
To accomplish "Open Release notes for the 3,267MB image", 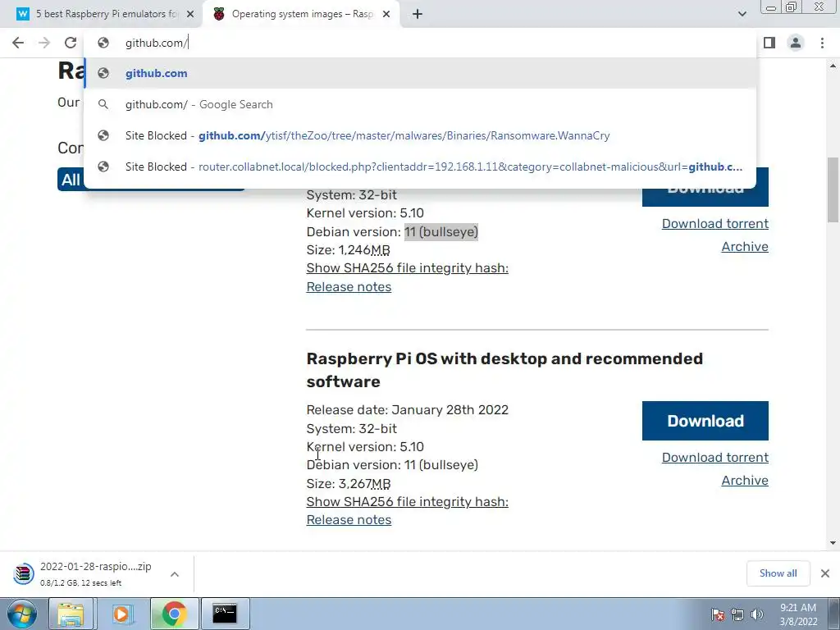I will (x=349, y=519).
